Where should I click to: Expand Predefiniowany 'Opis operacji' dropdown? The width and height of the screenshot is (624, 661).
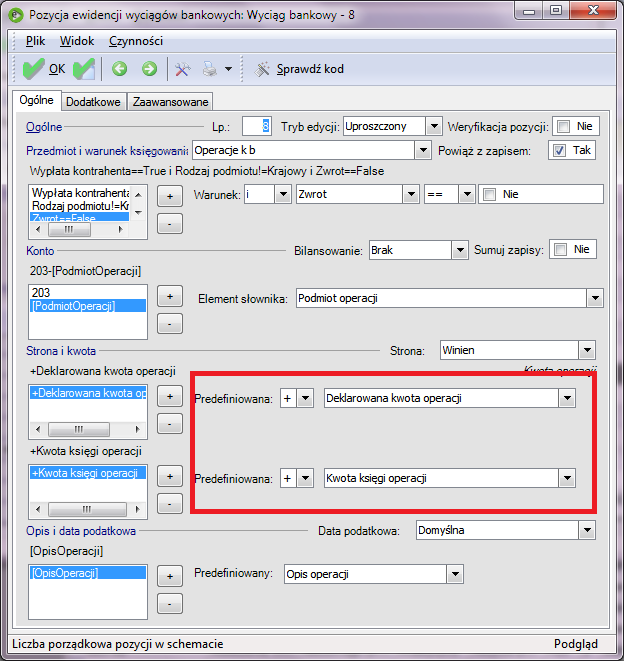pos(455,574)
